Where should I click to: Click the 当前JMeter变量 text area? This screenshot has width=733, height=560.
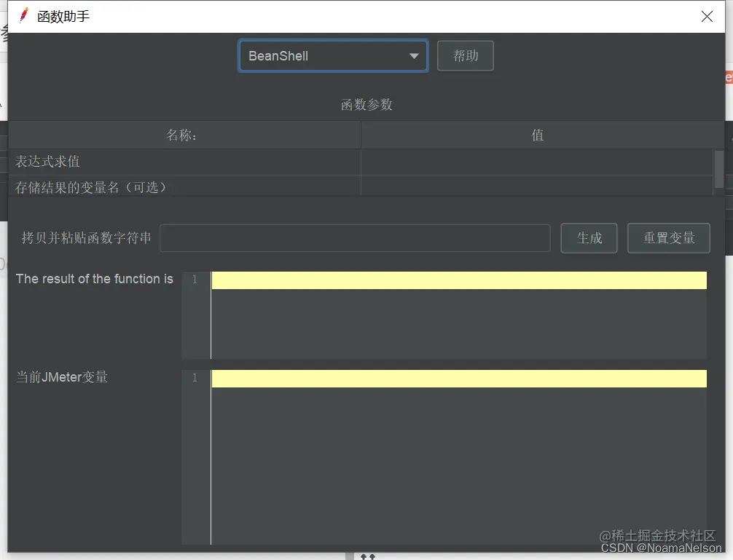tap(458, 457)
